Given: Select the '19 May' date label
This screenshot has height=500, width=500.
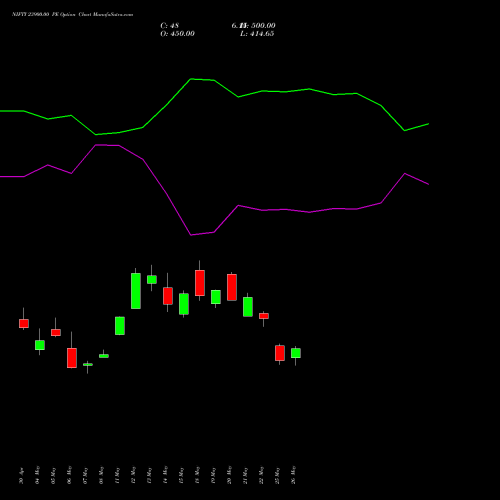Looking at the screenshot, I should click(x=214, y=476).
